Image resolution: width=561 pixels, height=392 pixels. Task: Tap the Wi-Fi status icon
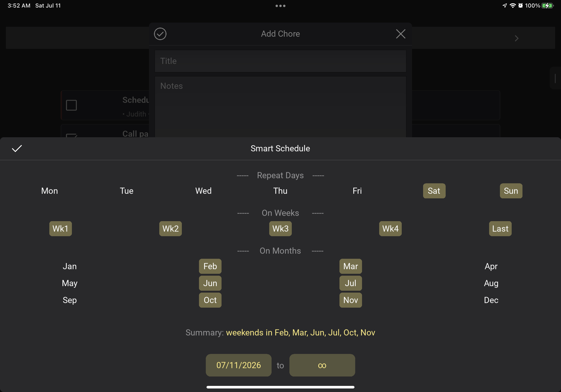coord(512,6)
